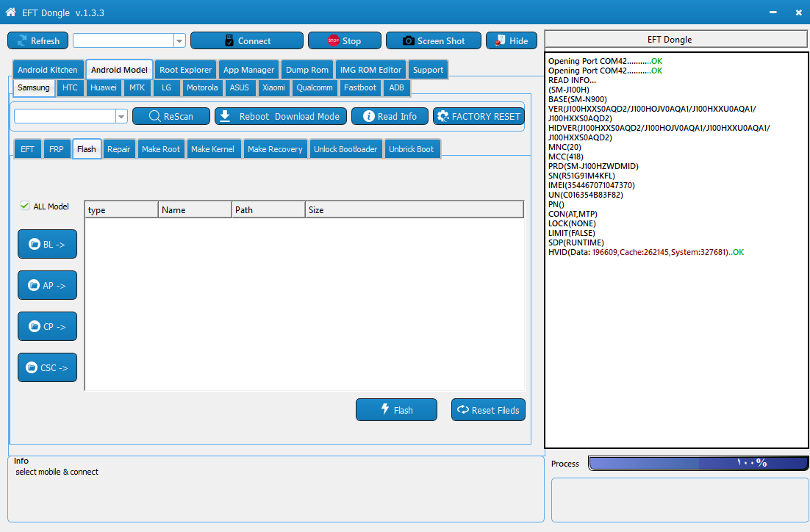Click the Refresh button
The width and height of the screenshot is (810, 532).
click(x=37, y=41)
